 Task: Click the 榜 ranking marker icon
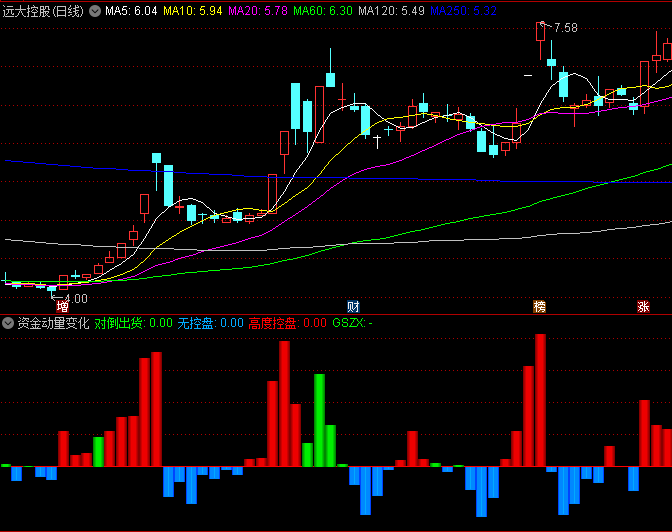click(539, 307)
